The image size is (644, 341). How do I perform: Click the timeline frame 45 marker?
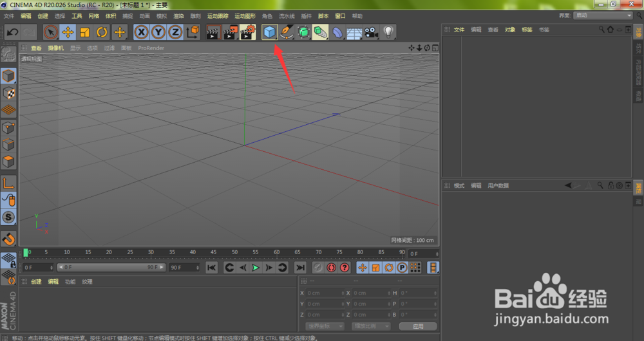(213, 252)
